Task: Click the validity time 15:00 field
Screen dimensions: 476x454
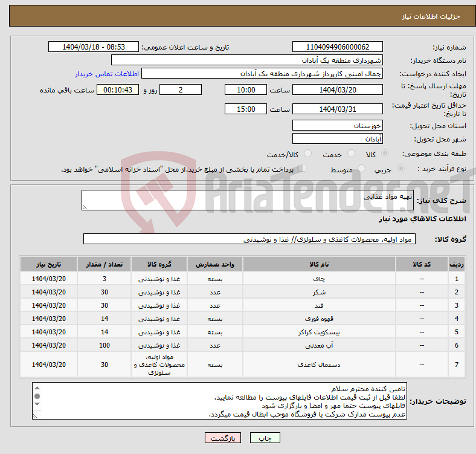Action: (246, 109)
